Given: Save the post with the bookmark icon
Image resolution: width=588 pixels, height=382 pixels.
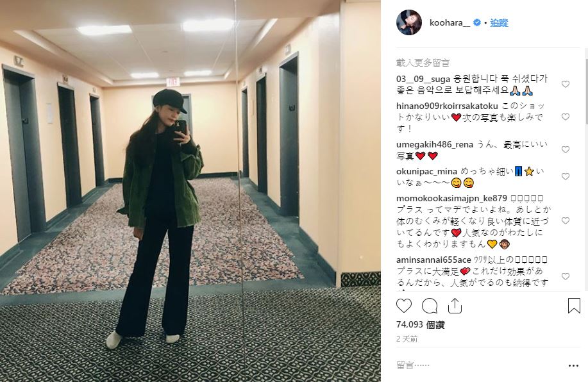Looking at the screenshot, I should 574,306.
